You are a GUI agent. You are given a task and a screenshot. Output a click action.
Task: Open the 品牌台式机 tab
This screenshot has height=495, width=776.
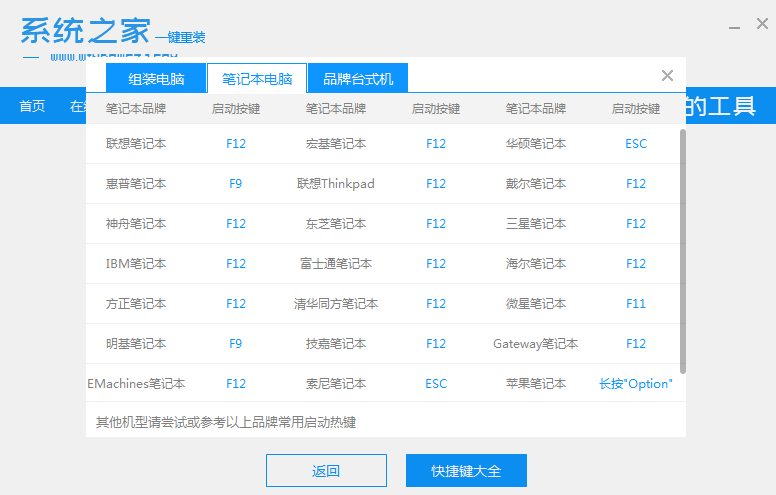358,78
